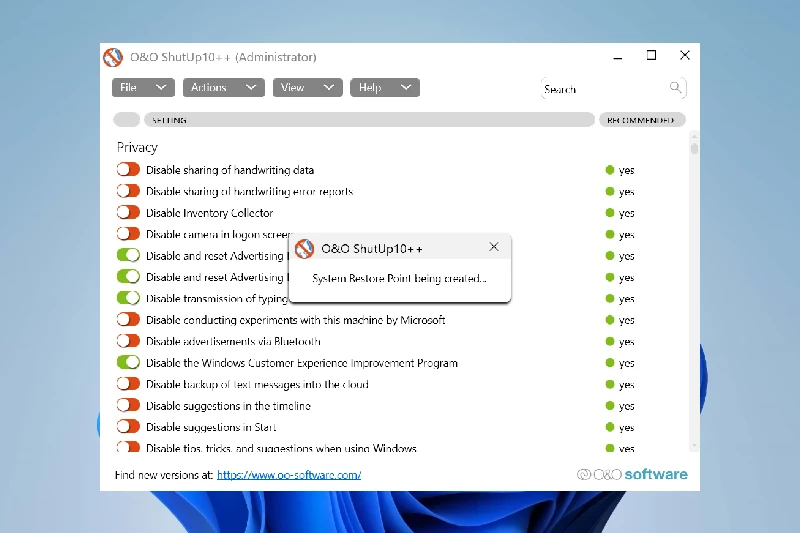
Task: Expand the Actions dropdown
Action: [x=223, y=88]
